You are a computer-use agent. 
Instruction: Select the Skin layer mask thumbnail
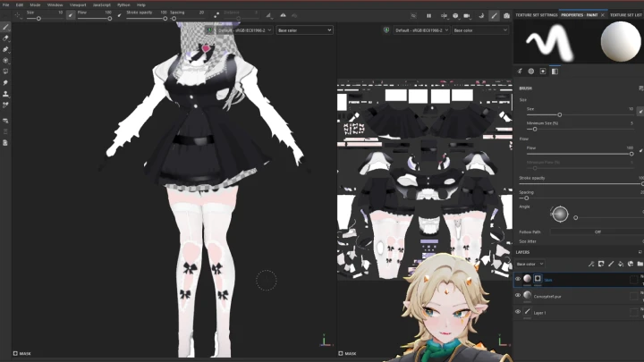[538, 279]
